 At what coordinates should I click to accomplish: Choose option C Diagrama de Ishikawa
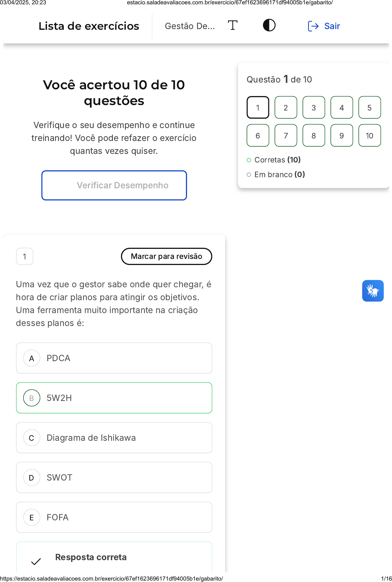coord(114,438)
